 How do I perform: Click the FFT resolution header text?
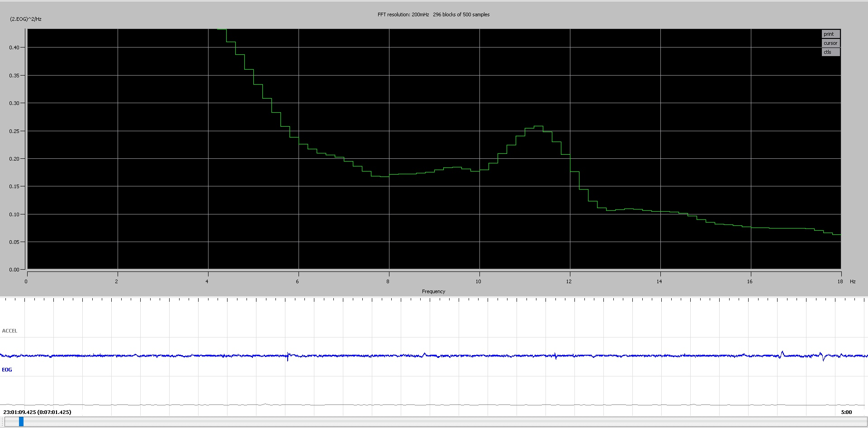pos(433,14)
